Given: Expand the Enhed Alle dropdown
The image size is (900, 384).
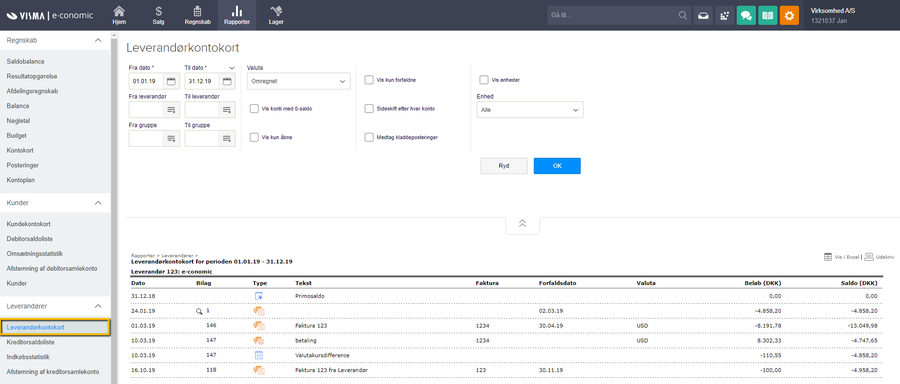Looking at the screenshot, I should (530, 110).
